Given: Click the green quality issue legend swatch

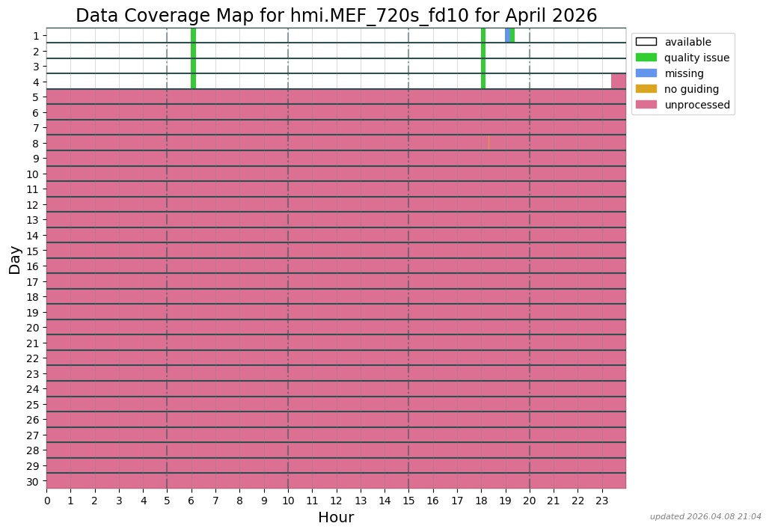Looking at the screenshot, I should coord(646,58).
